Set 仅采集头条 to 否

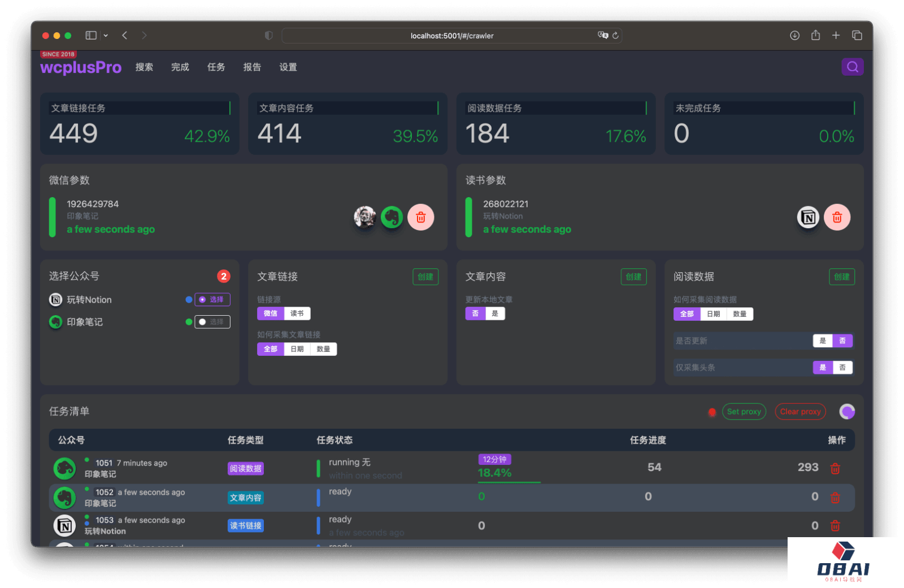pos(842,368)
